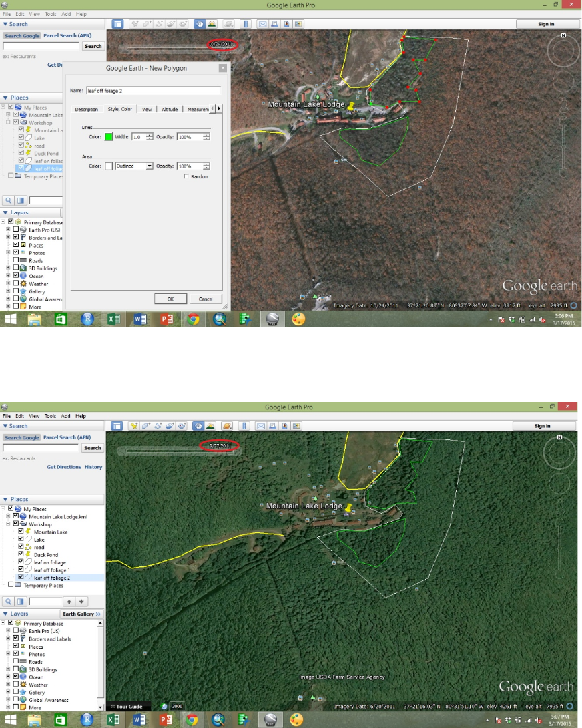The height and width of the screenshot is (728, 582).
Task: Open the Earth Gallery button
Action: [81, 614]
